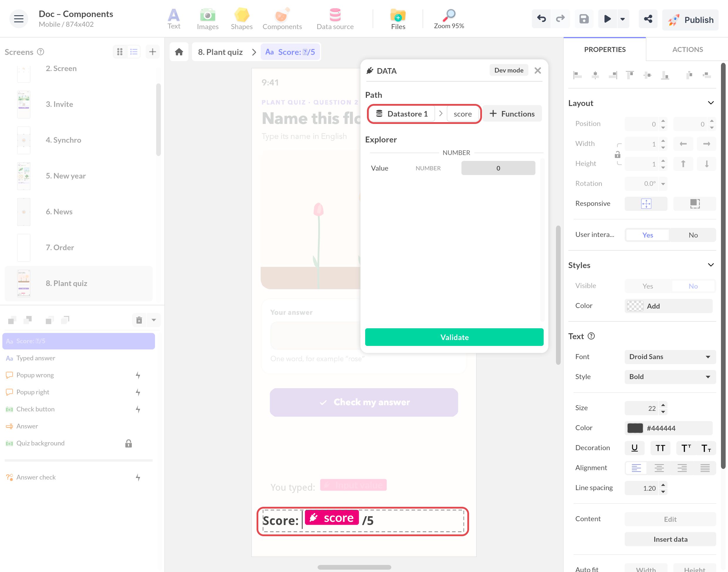Switch screens list to grid view

pos(120,52)
